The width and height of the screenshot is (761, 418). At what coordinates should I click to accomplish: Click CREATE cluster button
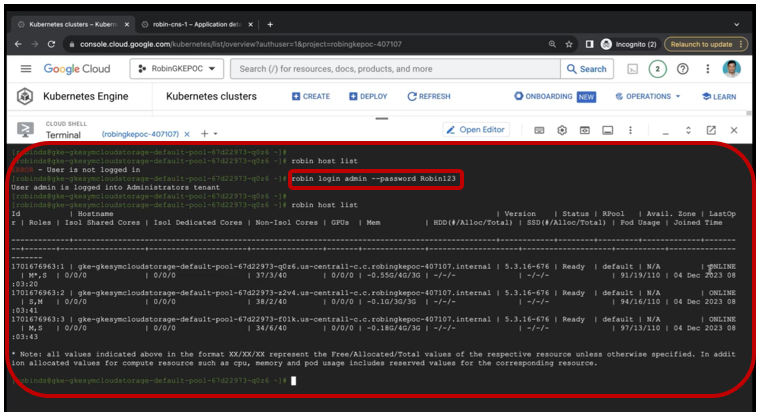[x=311, y=97]
